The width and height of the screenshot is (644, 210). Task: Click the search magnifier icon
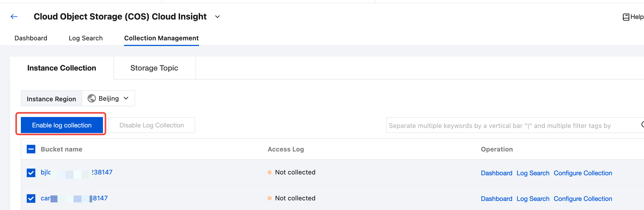(642, 125)
